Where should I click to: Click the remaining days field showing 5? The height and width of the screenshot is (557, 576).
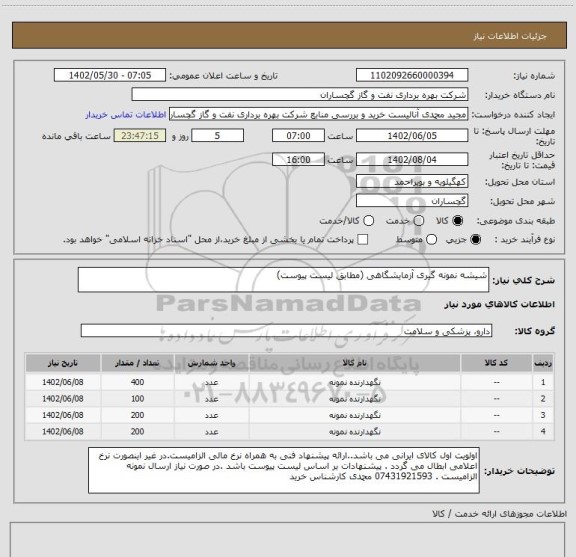[x=217, y=136]
